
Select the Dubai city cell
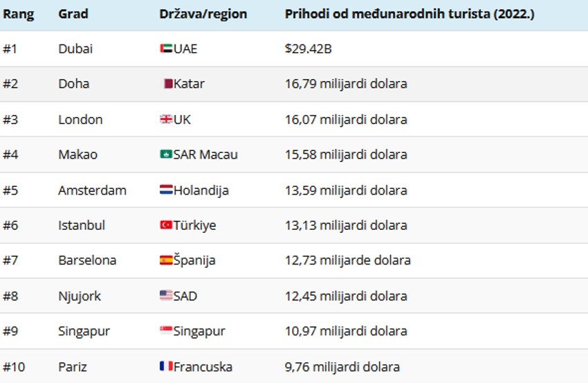(x=75, y=49)
